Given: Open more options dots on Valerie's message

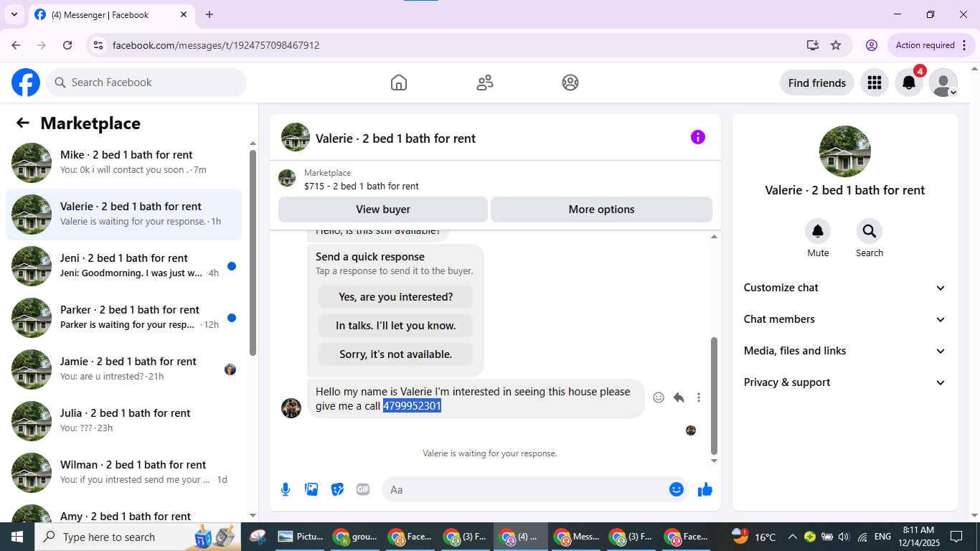Looking at the screenshot, I should tap(699, 397).
